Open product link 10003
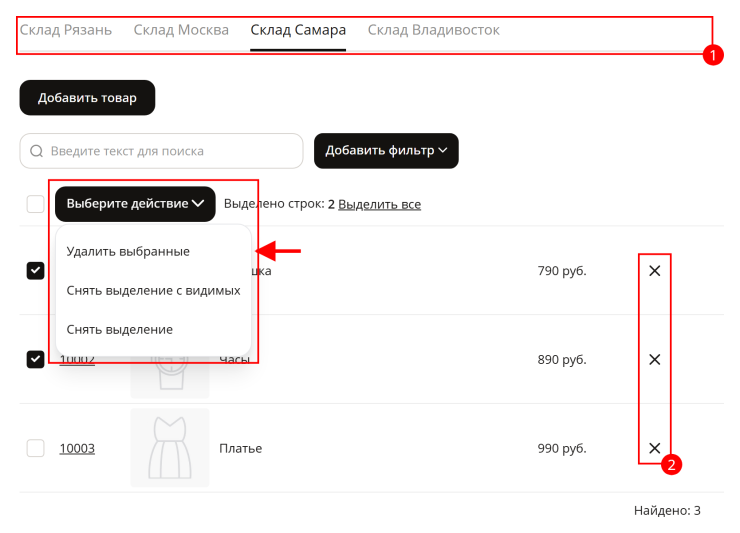This screenshot has width=740, height=533. 77,448
